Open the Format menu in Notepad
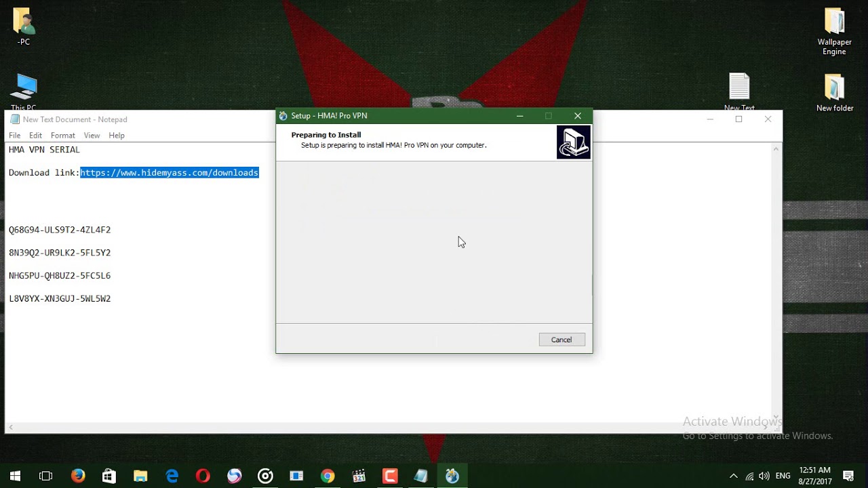Screen dimensions: 868x488 point(63,136)
